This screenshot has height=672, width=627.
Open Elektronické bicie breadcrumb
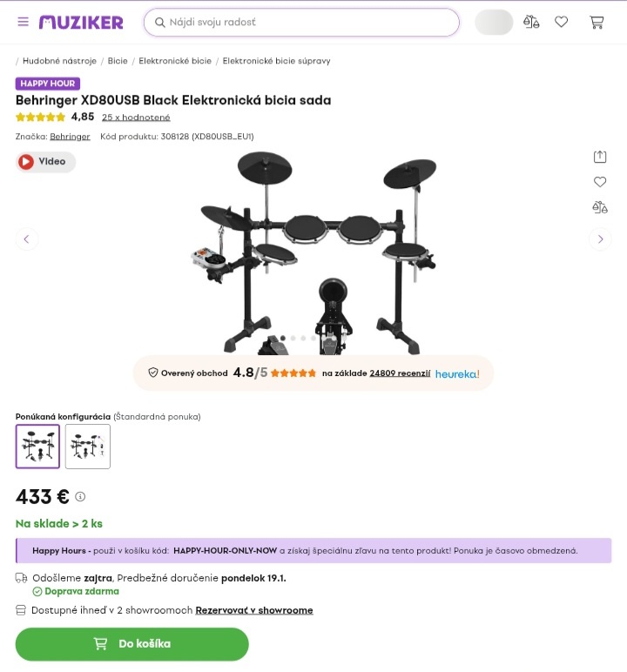(175, 61)
